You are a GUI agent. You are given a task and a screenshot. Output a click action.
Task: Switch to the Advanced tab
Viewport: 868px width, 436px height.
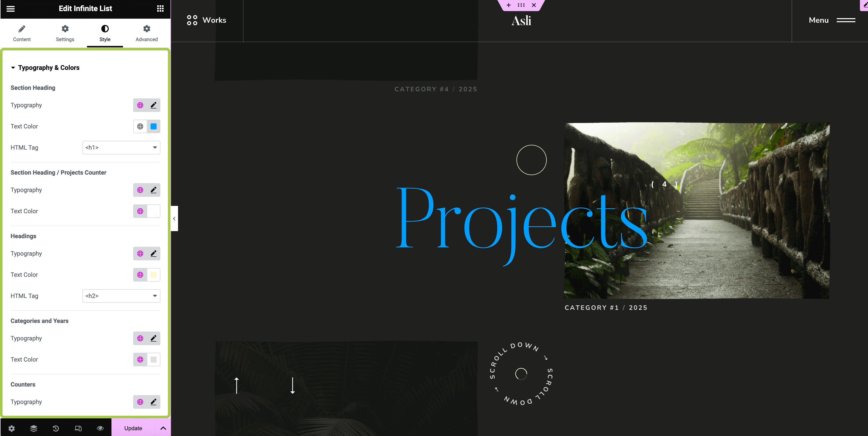[147, 33]
